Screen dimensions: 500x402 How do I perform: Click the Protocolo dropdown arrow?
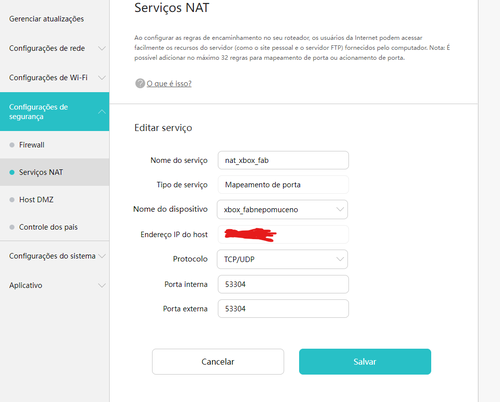point(340,259)
